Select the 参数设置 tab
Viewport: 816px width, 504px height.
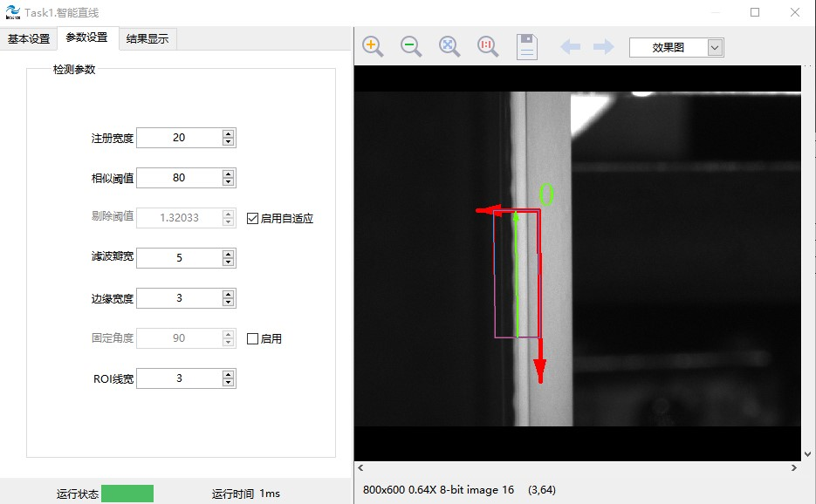click(x=87, y=37)
